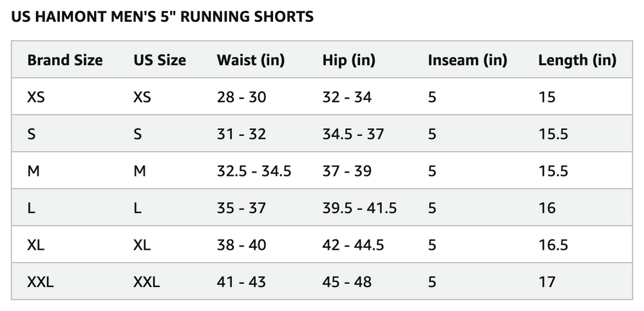
Task: Select the M US size cell
Action: pos(139,171)
